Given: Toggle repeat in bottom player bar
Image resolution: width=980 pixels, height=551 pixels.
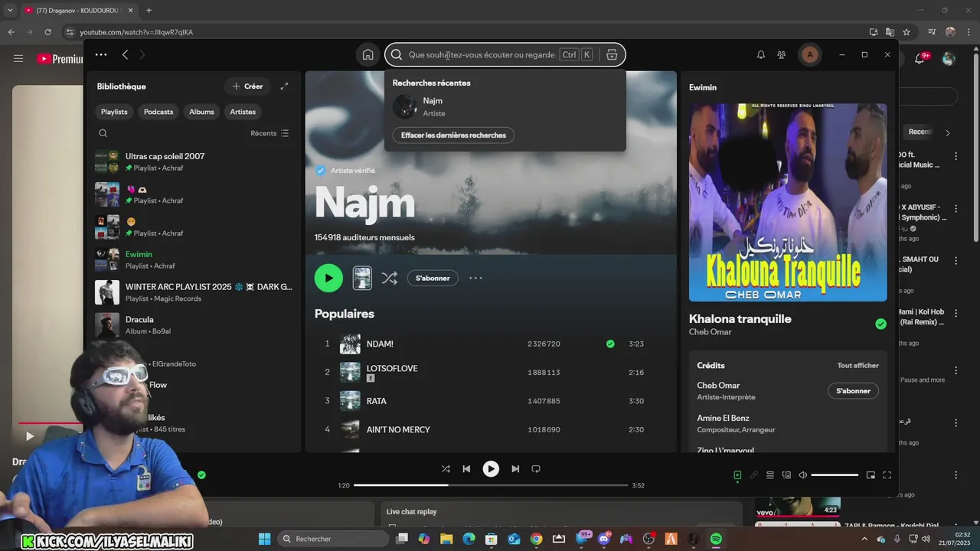Looking at the screenshot, I should [x=536, y=468].
